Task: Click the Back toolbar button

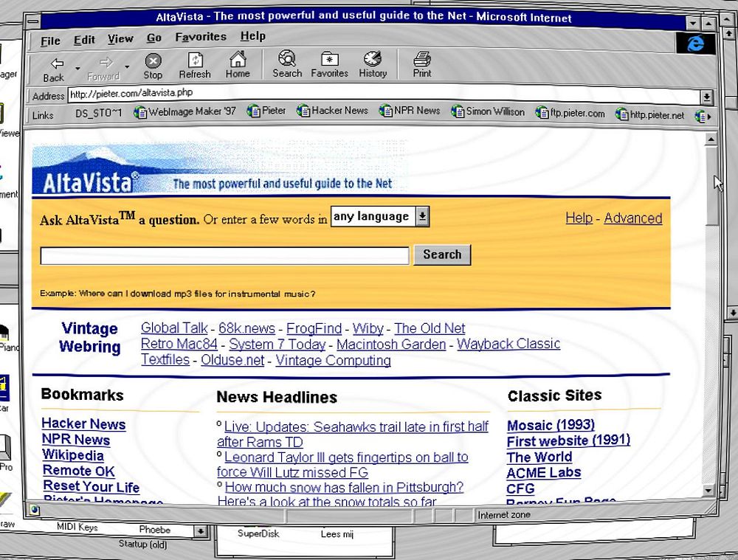Action: click(54, 69)
